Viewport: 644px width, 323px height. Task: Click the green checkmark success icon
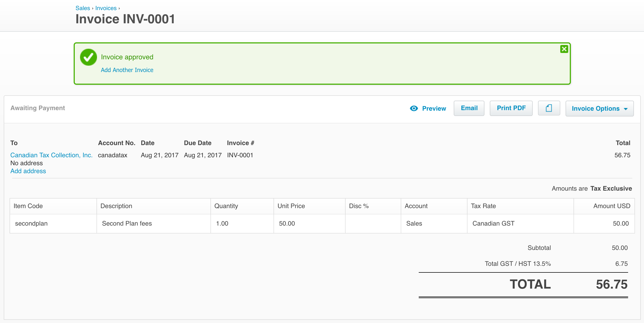88,57
